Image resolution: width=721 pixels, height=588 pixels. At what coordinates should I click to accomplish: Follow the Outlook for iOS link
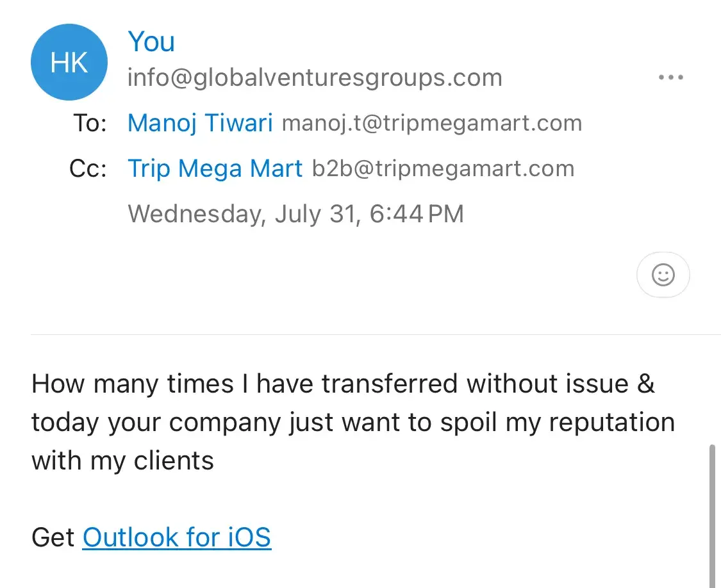[x=177, y=537]
